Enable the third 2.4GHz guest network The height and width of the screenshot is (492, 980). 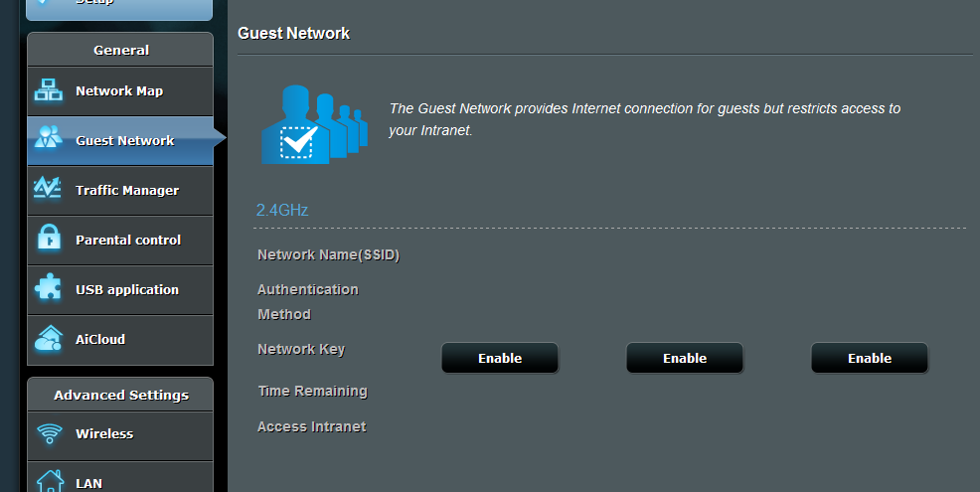pos(870,358)
